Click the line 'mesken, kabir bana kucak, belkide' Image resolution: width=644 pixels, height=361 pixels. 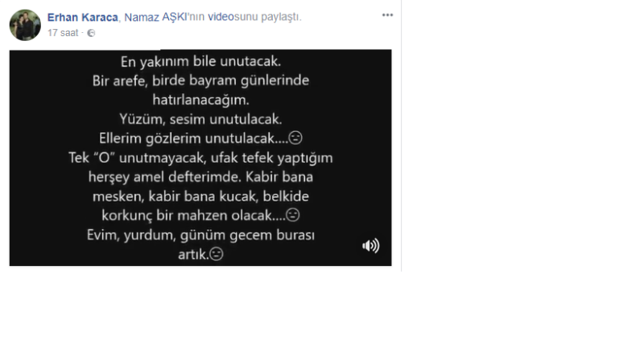point(200,196)
